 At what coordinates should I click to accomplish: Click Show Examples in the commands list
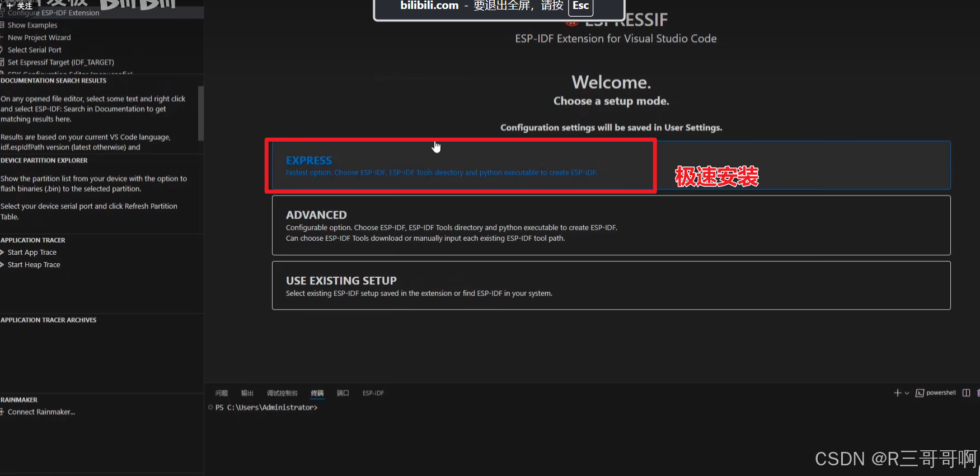[32, 25]
